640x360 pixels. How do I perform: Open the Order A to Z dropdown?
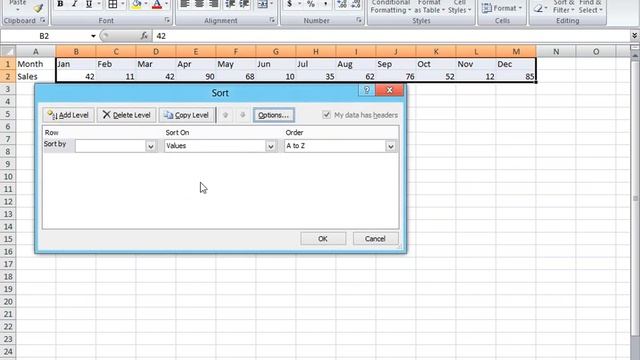[391, 146]
